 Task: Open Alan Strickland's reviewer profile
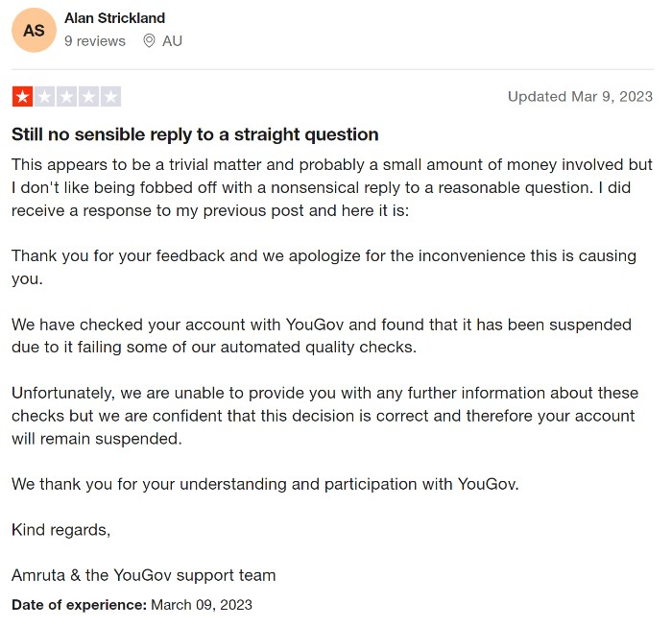click(x=114, y=18)
